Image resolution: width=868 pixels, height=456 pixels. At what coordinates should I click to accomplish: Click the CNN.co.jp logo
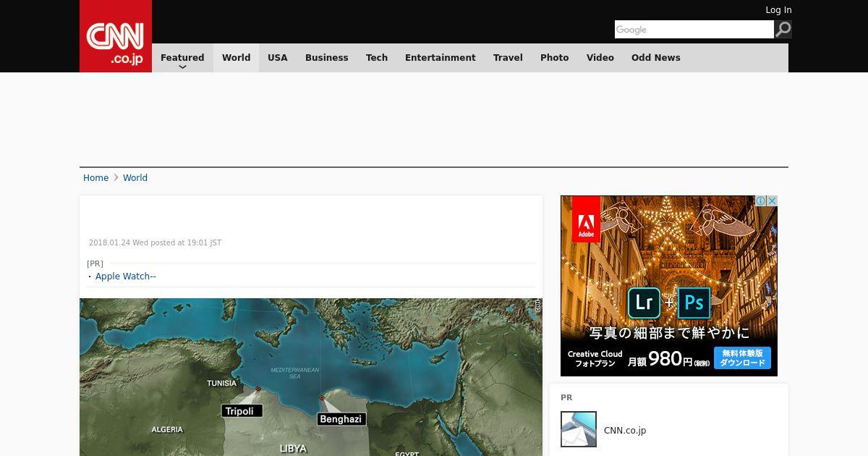click(x=116, y=36)
